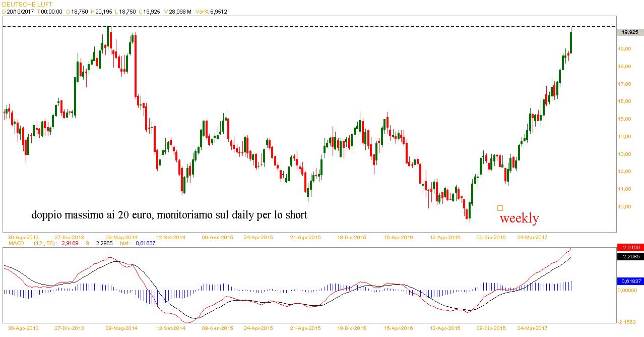Select the red weekly timeframe label
Viewport: 644px width, 337px height.
[519, 218]
